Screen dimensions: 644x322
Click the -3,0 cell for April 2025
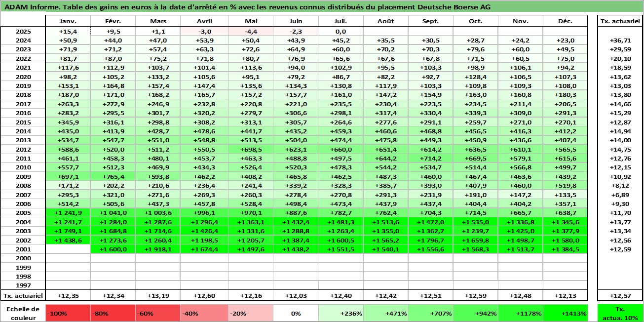click(x=203, y=31)
